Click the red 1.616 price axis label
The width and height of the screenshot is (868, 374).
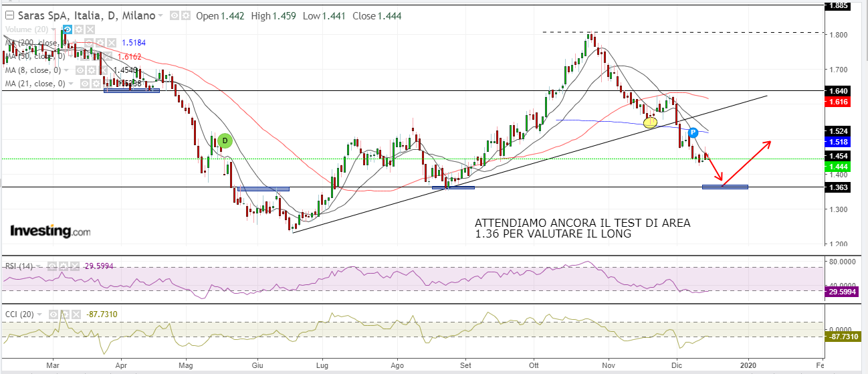[838, 101]
